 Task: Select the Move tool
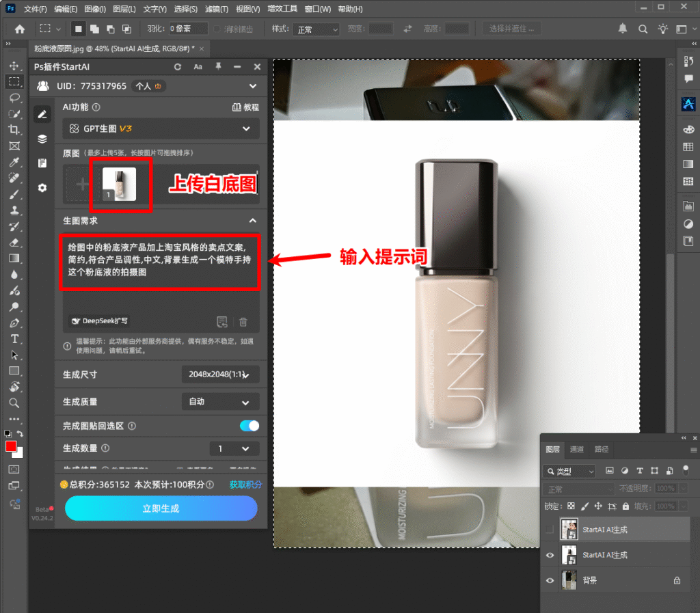[x=14, y=66]
